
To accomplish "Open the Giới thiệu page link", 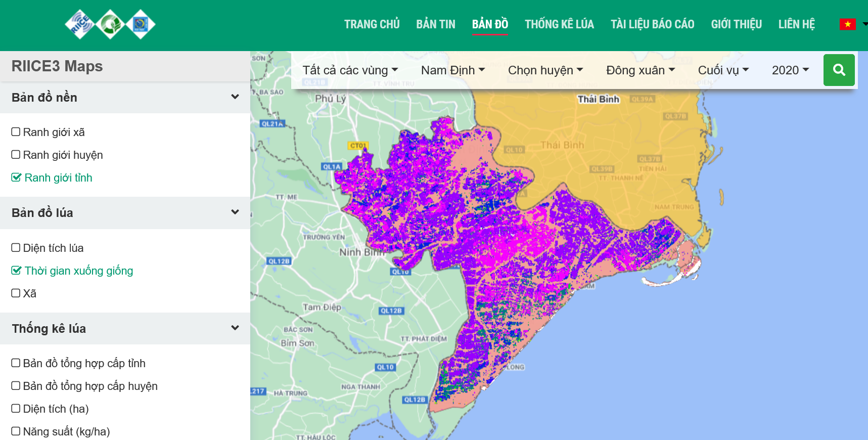I will (736, 24).
